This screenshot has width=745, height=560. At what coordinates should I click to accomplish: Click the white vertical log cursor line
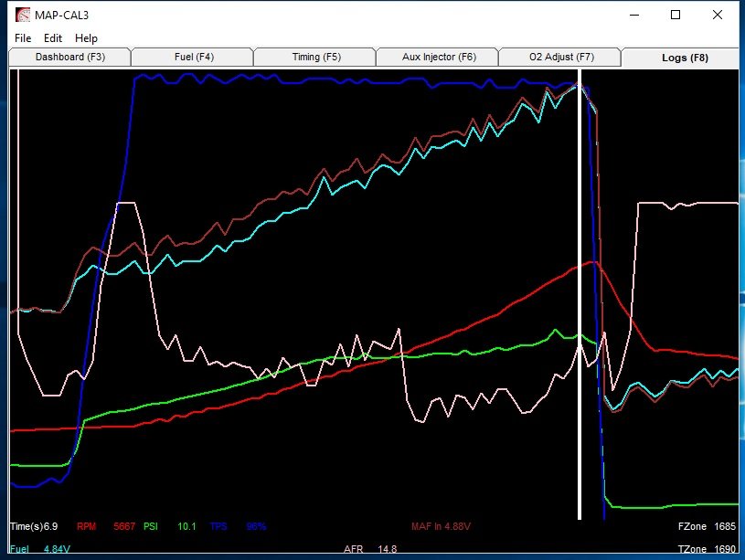[x=580, y=294]
